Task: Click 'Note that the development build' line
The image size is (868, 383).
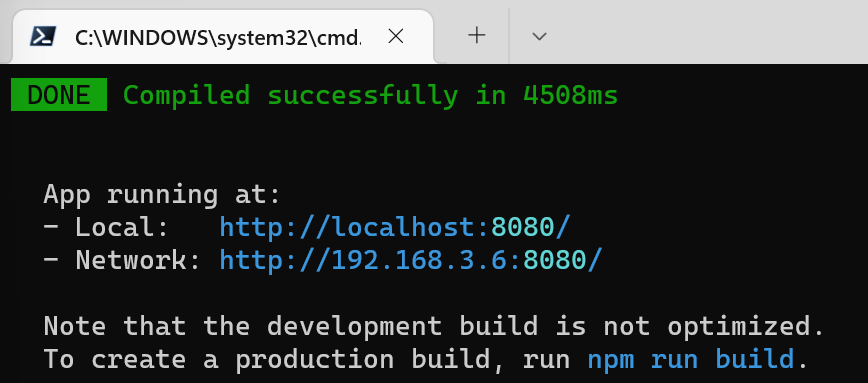Action: click(x=433, y=327)
